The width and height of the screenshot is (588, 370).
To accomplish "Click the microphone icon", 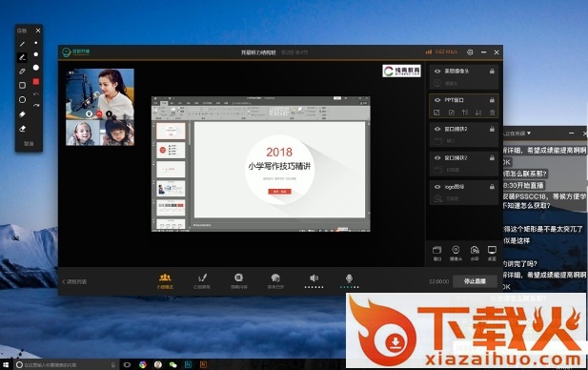I will click(x=349, y=277).
